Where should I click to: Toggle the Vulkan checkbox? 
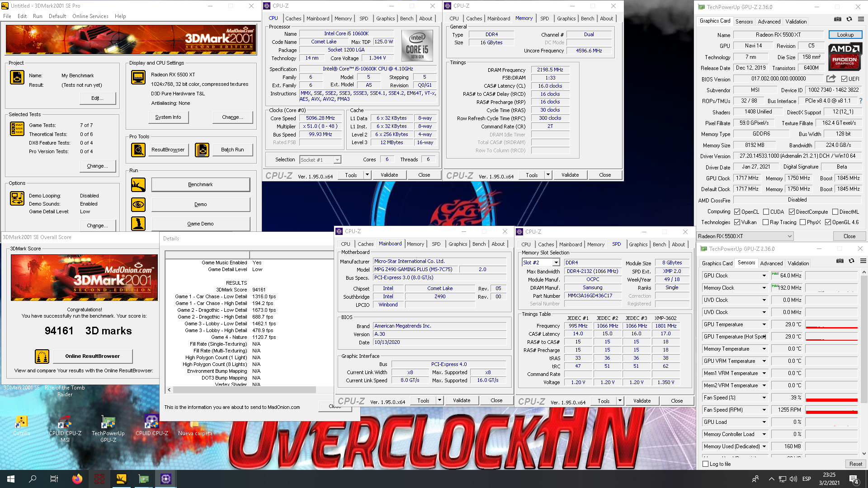point(737,222)
